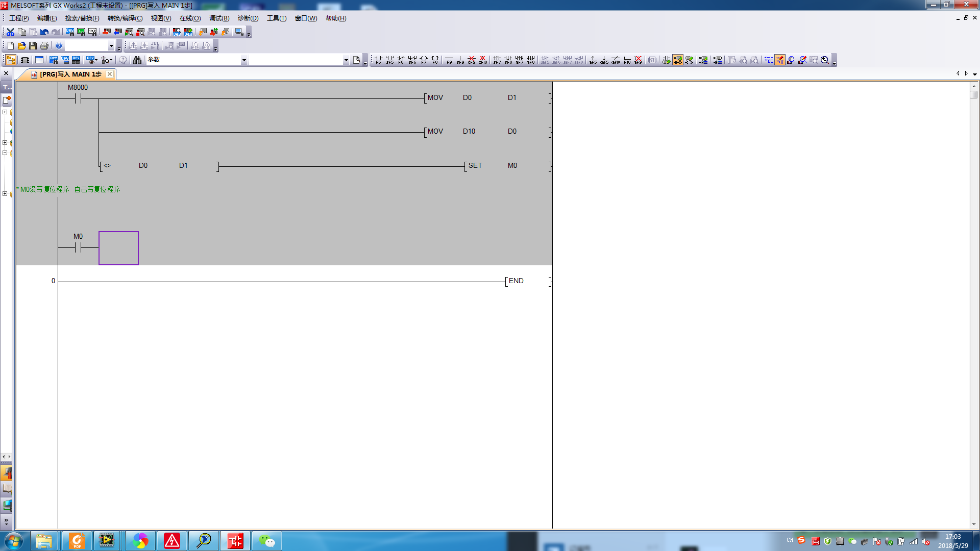Insert normally open contact F5
Viewport: 980px width, 551px height.
pos(378,60)
